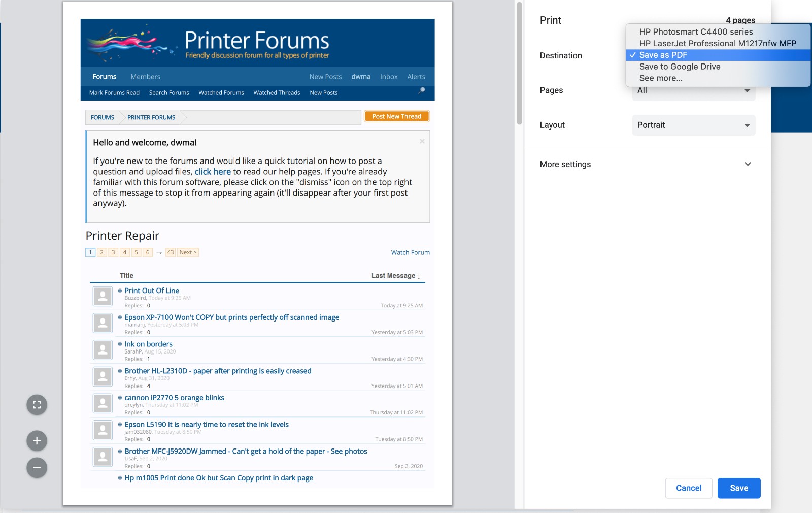Zoom in the print preview

37,441
